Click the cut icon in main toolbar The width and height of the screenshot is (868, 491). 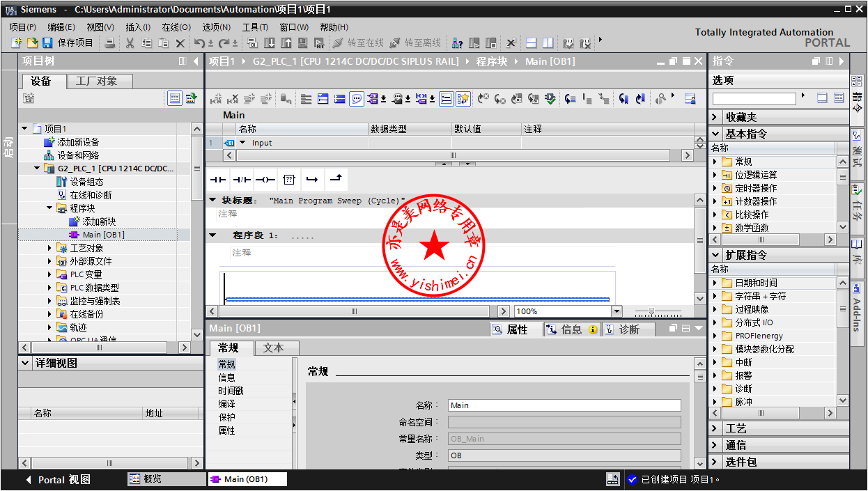[x=130, y=43]
